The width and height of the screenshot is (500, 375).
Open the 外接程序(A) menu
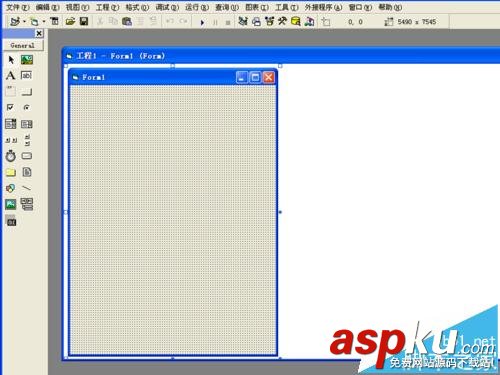pyautogui.click(x=323, y=7)
